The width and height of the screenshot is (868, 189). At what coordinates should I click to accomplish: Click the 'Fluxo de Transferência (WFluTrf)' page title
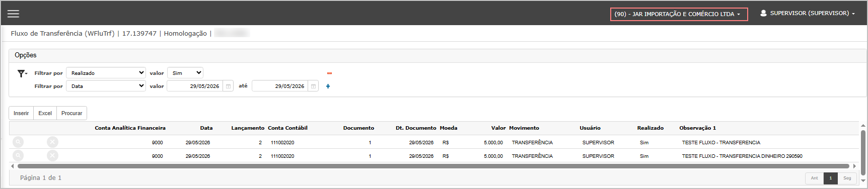62,34
